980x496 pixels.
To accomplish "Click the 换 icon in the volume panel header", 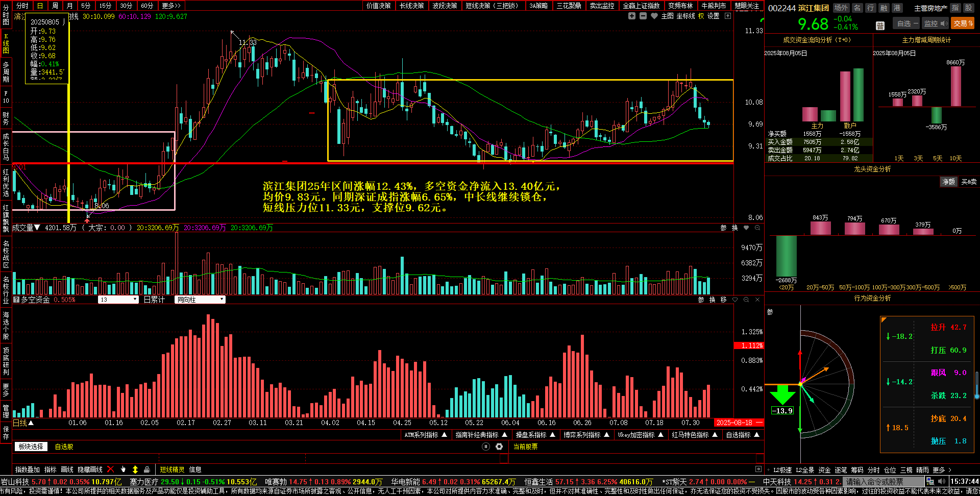I will [734, 228].
